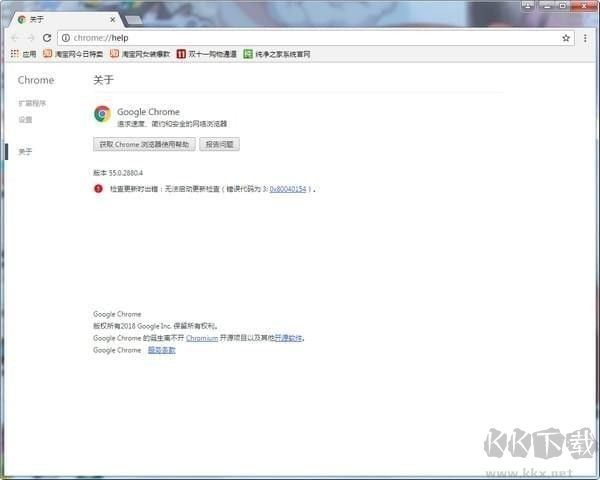The image size is (600, 480).
Task: Click the 关于 page heading
Action: [x=103, y=80]
